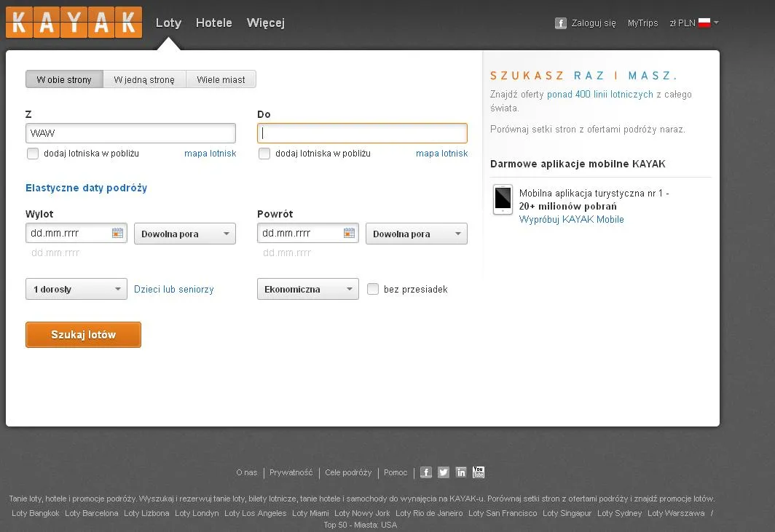
Task: Expand the 1 dorosły passengers dropdown
Action: (76, 289)
